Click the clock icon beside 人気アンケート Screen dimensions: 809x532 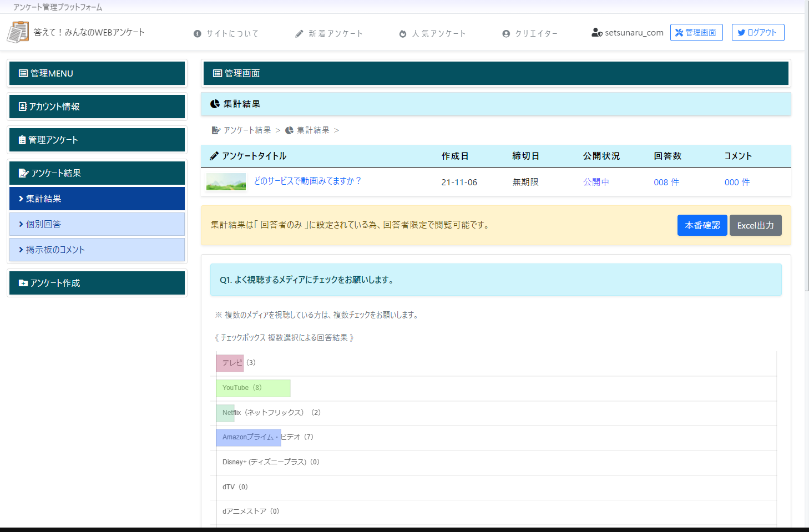click(403, 33)
